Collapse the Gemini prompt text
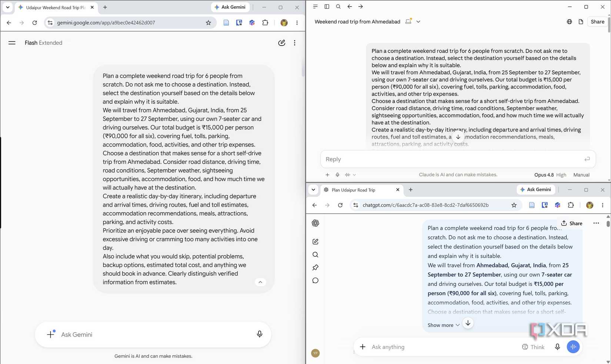Image resolution: width=611 pixels, height=364 pixels. tap(260, 282)
